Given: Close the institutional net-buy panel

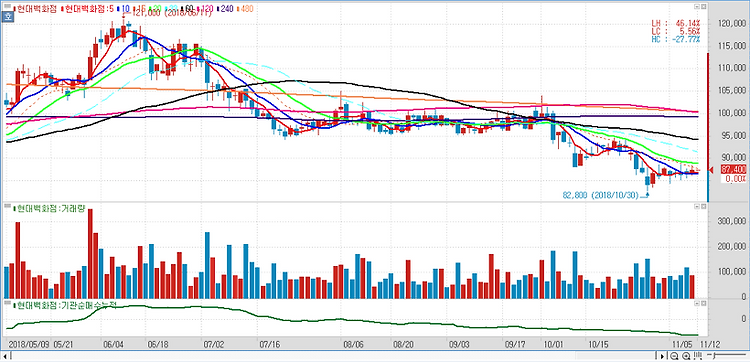Looking at the screenshot, I should [x=703, y=303].
